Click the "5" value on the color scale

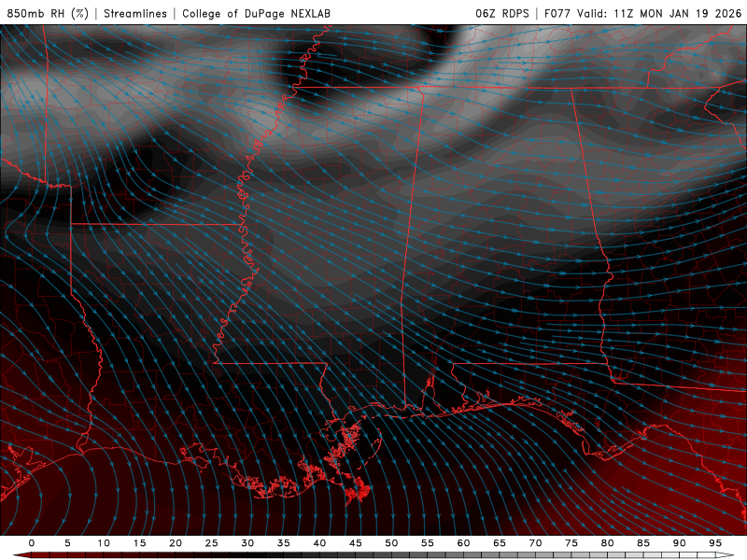point(67,543)
